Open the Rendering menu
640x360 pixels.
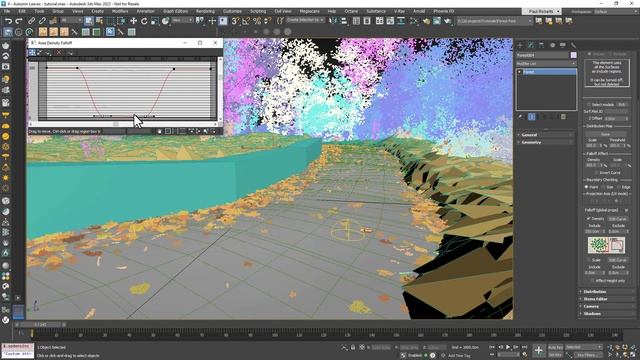[205, 11]
